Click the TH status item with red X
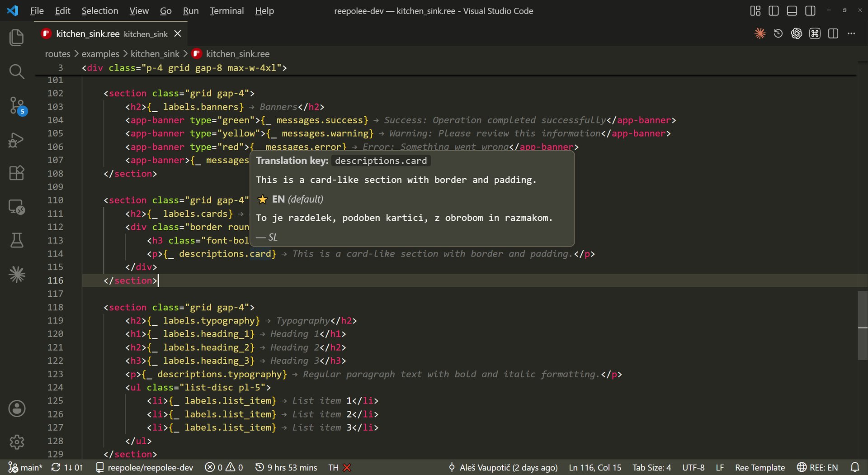This screenshot has height=475, width=868. (340, 467)
